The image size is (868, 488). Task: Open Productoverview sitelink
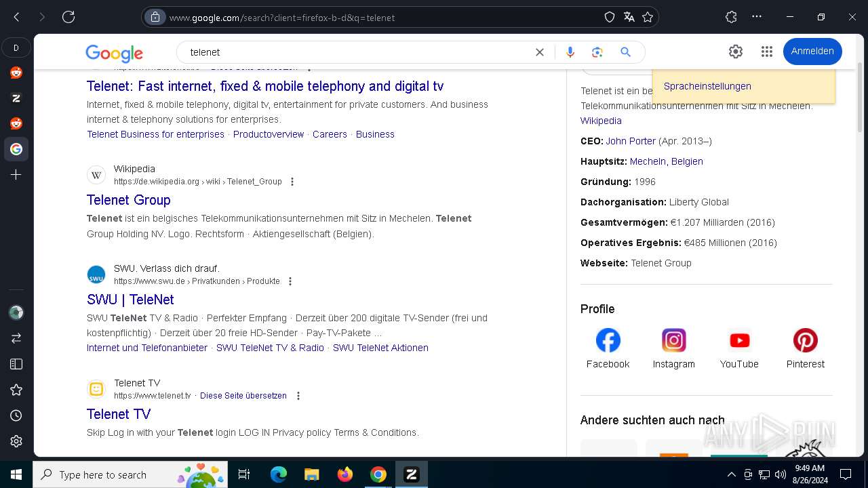[x=269, y=134]
